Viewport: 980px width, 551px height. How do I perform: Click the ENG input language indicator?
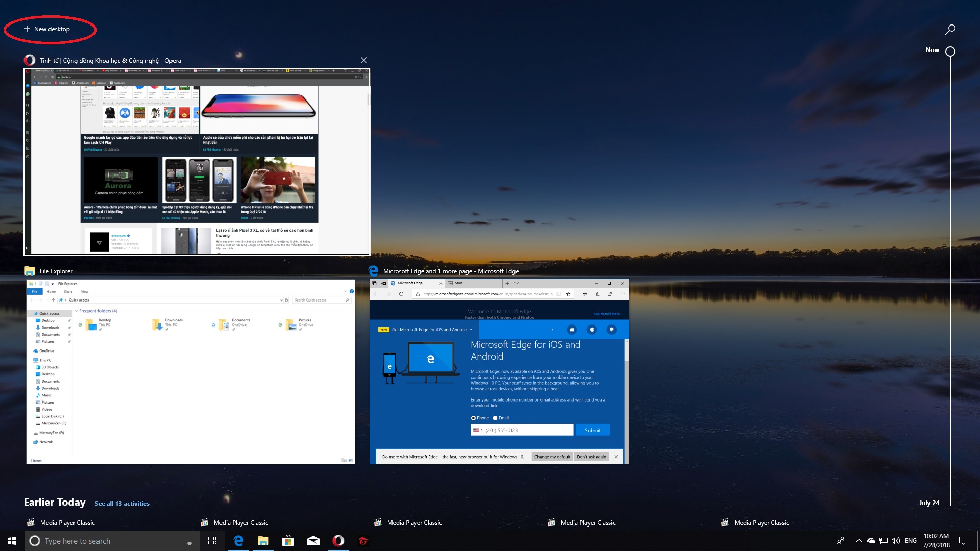pyautogui.click(x=911, y=541)
